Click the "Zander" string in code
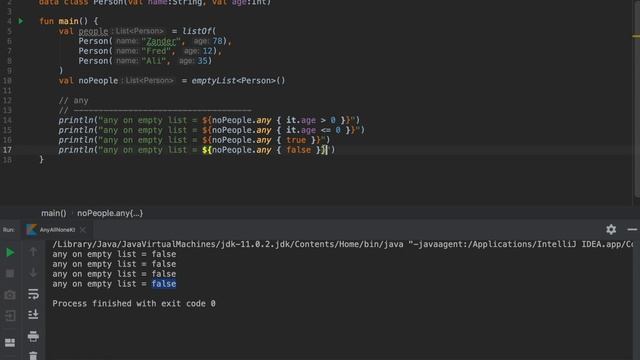 point(161,41)
